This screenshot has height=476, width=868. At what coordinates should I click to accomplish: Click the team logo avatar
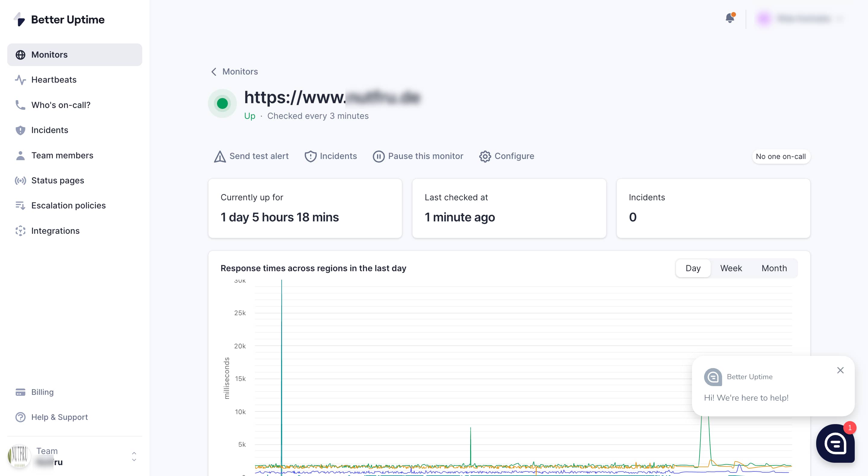(x=19, y=456)
